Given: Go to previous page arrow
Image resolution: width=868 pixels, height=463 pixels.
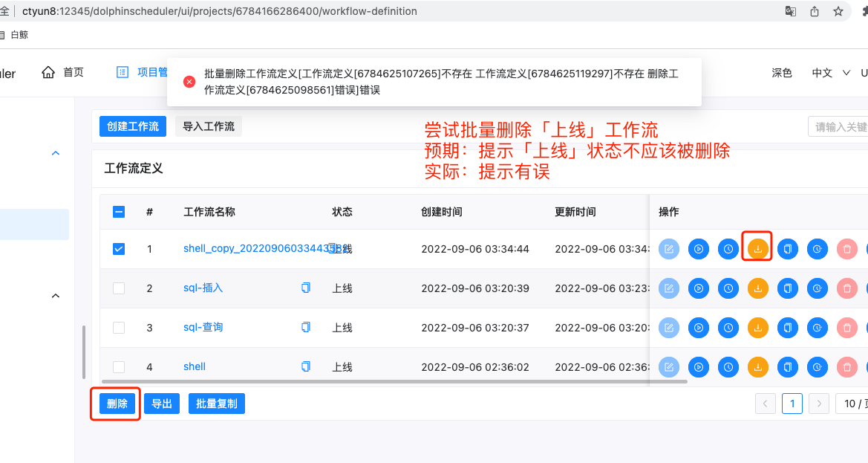Looking at the screenshot, I should click(x=765, y=404).
